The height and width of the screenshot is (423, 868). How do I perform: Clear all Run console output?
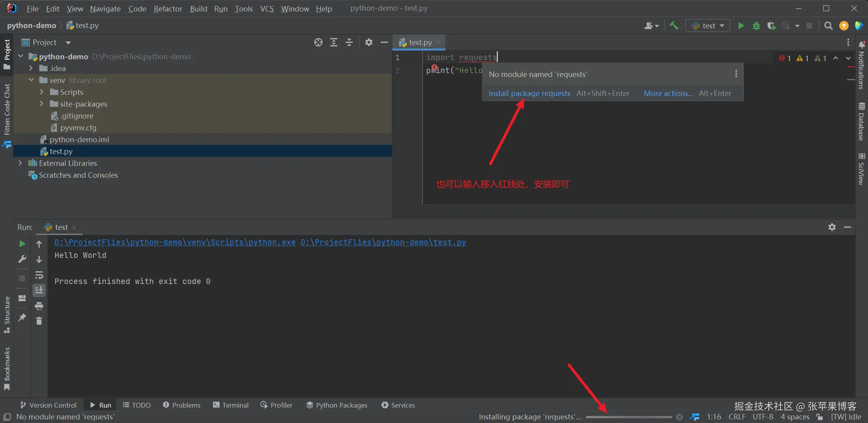[39, 321]
